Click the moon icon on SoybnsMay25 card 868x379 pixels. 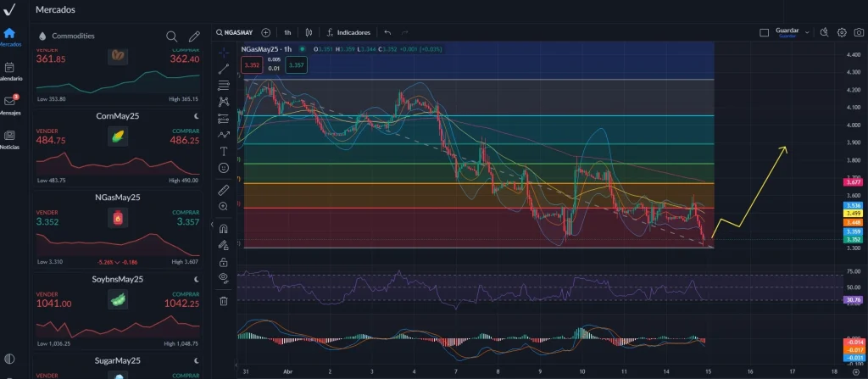[x=197, y=279]
